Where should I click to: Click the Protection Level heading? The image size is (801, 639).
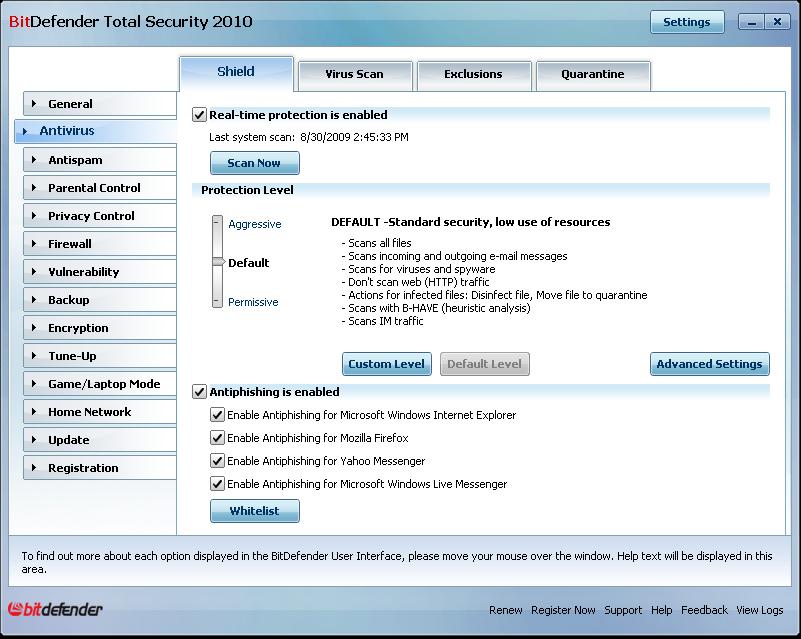(247, 190)
